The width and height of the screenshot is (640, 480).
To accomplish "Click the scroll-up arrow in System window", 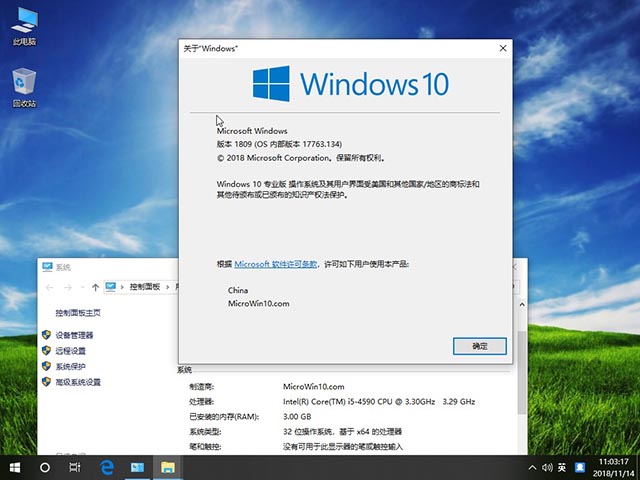I will point(522,304).
